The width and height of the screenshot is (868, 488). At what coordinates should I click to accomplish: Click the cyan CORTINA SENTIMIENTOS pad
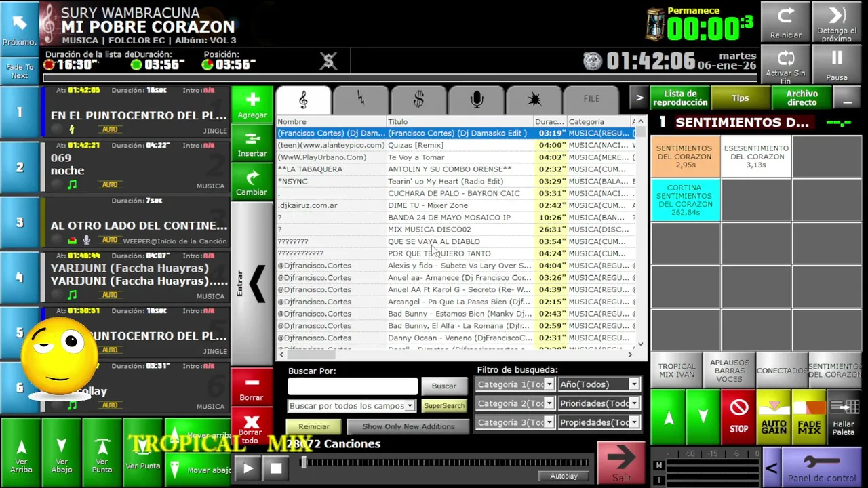point(685,200)
